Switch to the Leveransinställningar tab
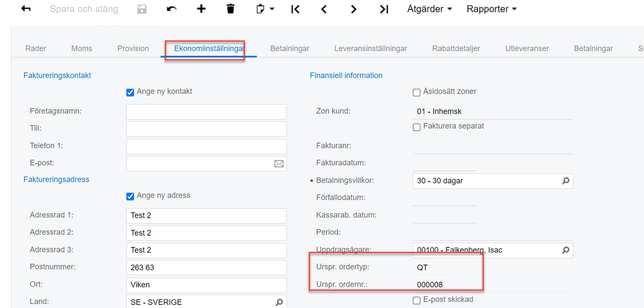Viewport: 644px width, 308px height. click(x=371, y=48)
